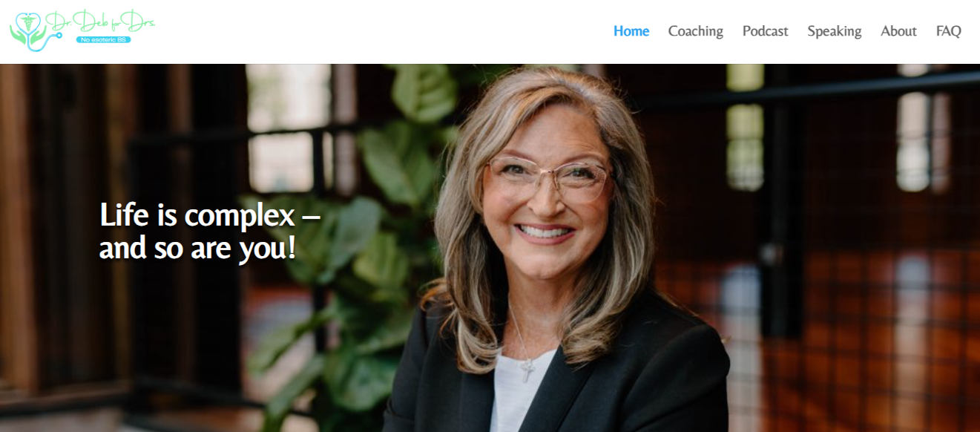View the FAQ page

pos(948,31)
